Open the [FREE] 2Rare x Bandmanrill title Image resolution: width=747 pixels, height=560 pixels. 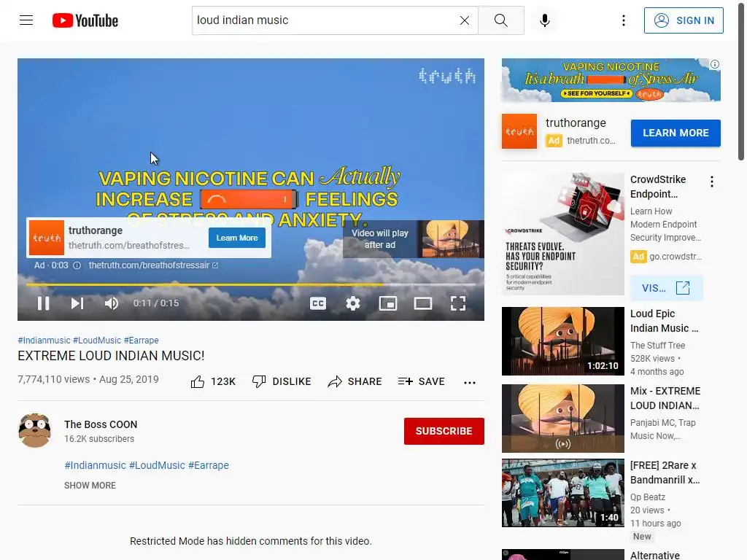pos(665,472)
